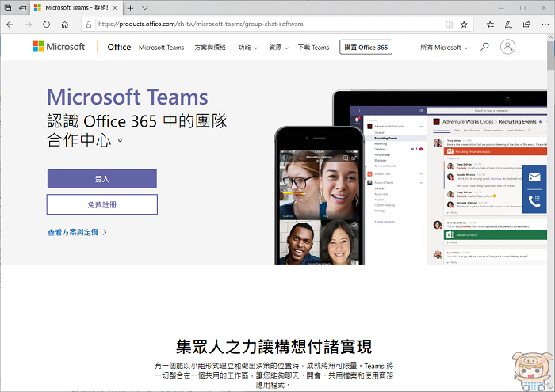Viewport: 555px width, 392px height.
Task: Expand the 功能 dropdown menu
Action: click(x=247, y=48)
